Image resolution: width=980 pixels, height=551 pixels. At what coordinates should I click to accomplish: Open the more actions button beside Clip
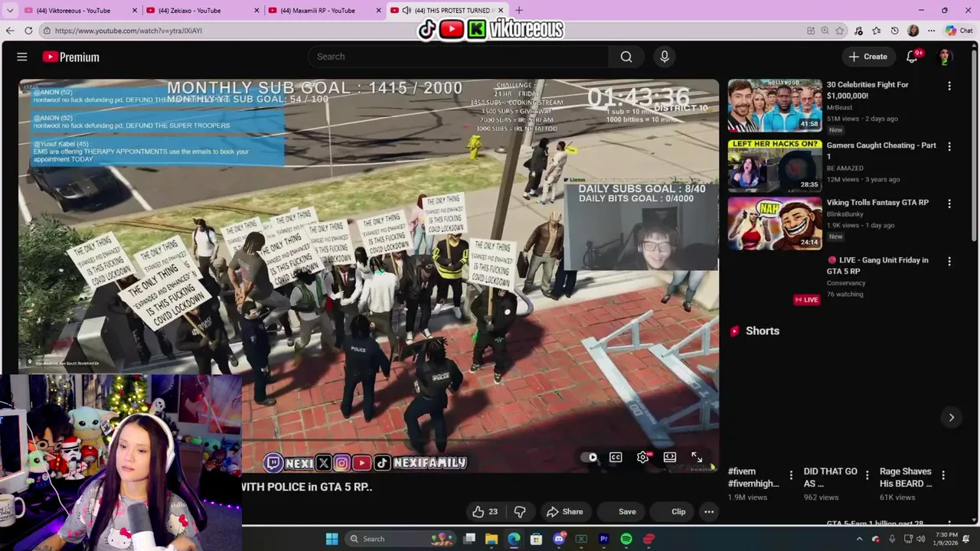709,511
